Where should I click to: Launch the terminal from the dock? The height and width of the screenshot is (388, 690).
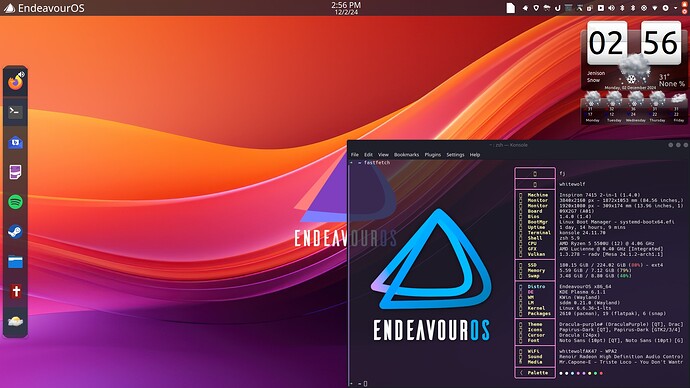15,111
